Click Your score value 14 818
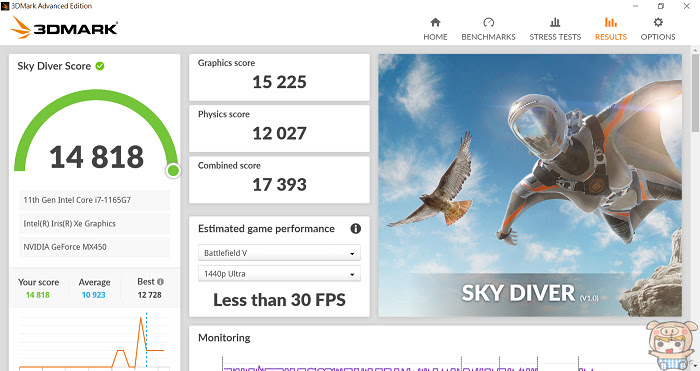The image size is (700, 371). 38,295
